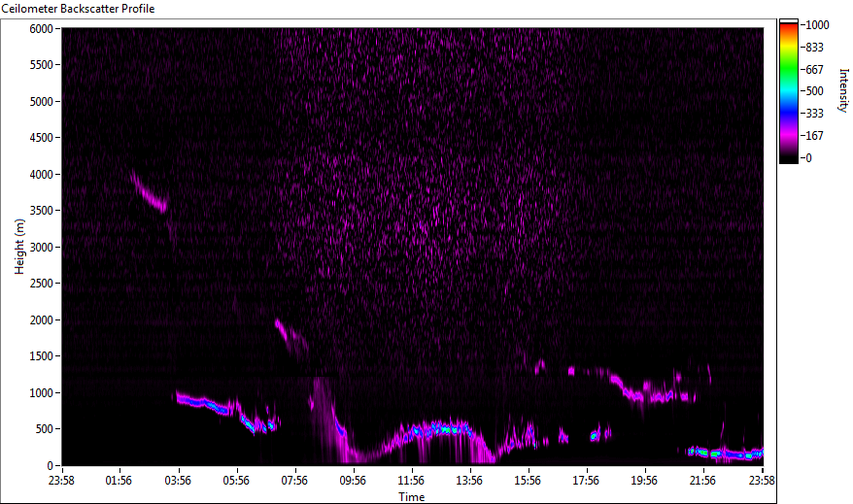Click the 4500 height axis value
Image resolution: width=853 pixels, height=504 pixels.
click(42, 138)
